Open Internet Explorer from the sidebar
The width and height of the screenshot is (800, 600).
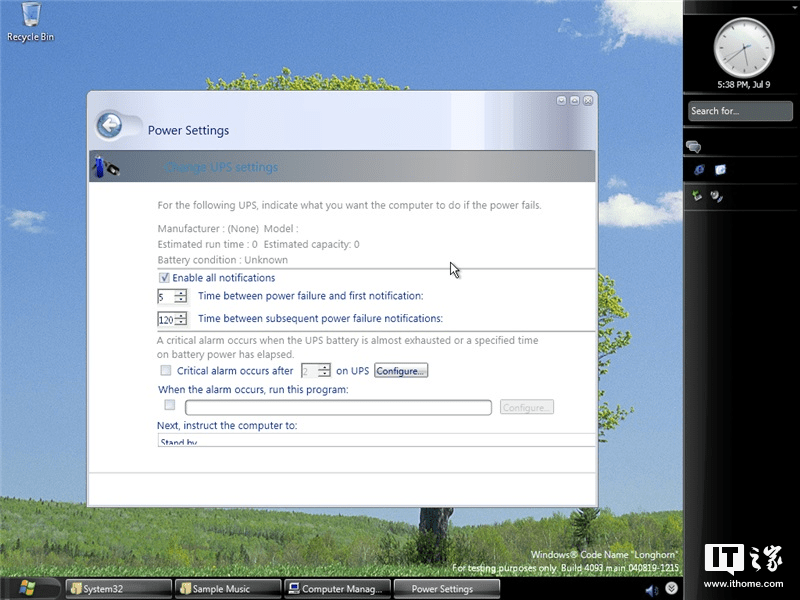click(x=698, y=169)
